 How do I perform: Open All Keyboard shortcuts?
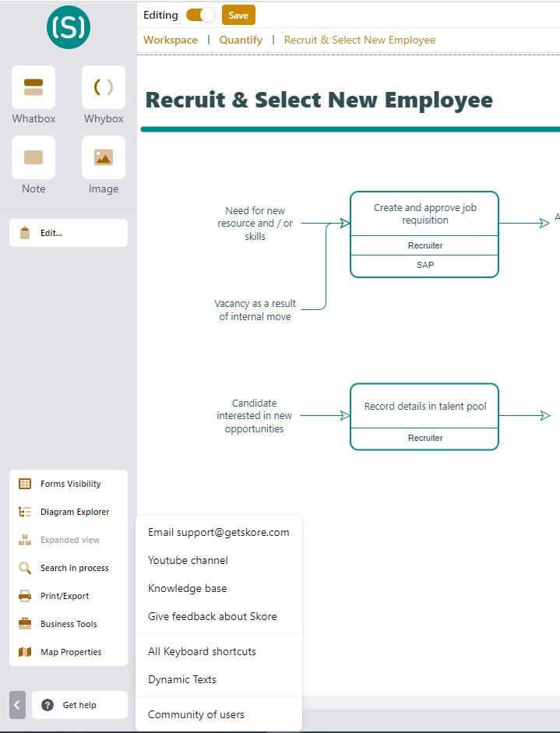[219, 652]
